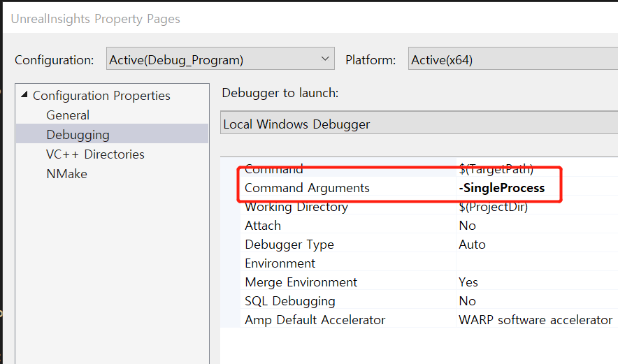618x364 pixels.
Task: Open the NMake property page
Action: pos(66,174)
